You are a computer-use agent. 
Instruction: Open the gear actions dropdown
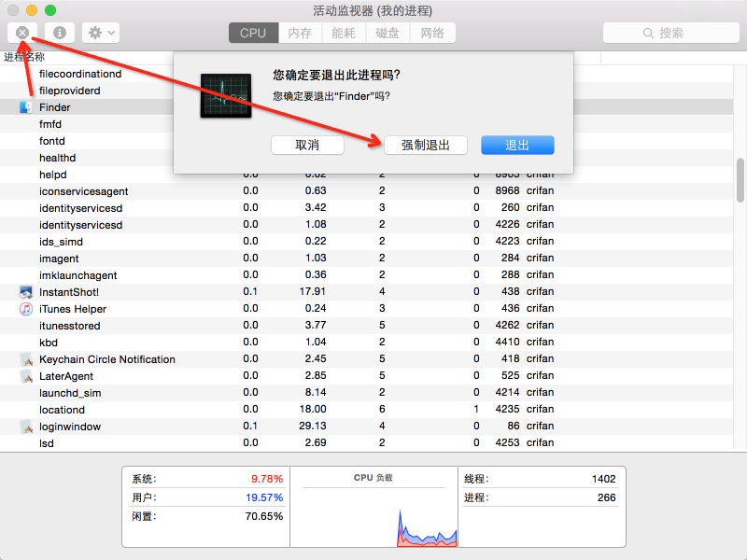101,33
